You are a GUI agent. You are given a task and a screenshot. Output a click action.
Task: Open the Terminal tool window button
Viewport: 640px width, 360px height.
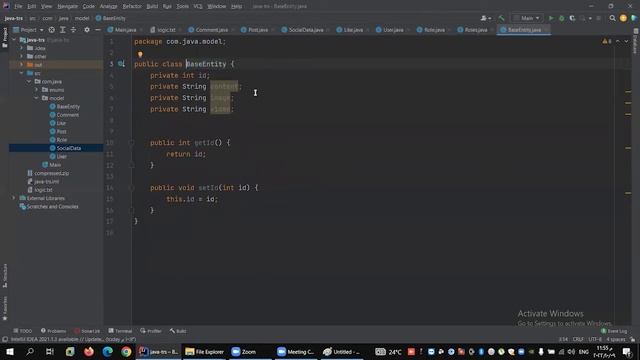coord(120,331)
